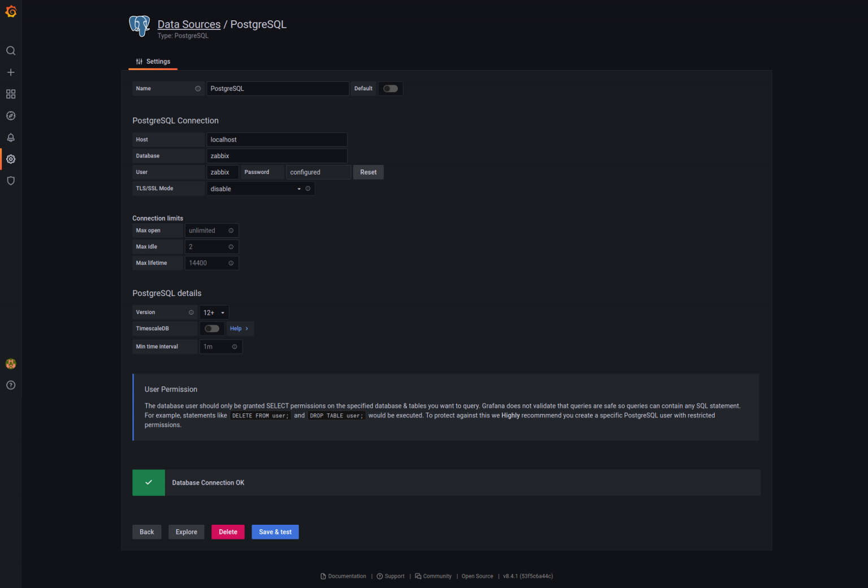The image size is (868, 588).
Task: Focus the Max lifetime input
Action: [212, 263]
